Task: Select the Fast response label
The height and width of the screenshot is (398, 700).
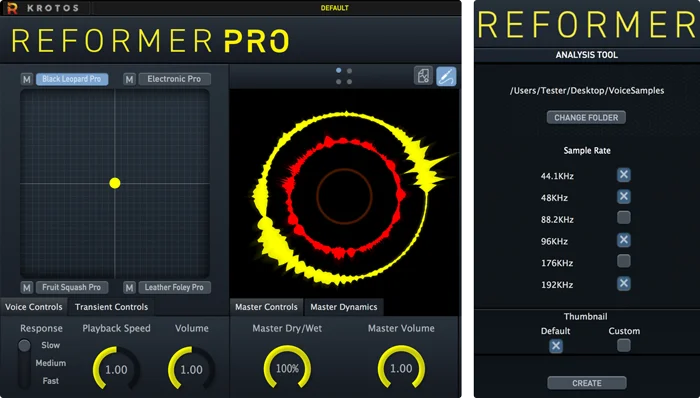Action: (x=50, y=381)
